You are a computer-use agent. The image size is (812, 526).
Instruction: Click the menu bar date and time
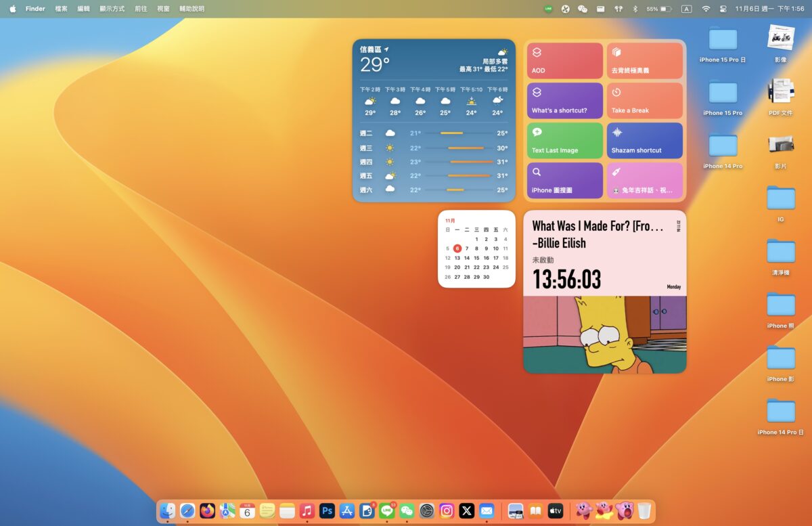(x=770, y=9)
